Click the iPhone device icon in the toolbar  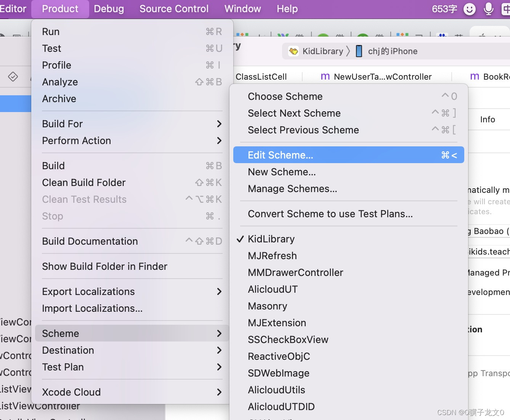359,51
